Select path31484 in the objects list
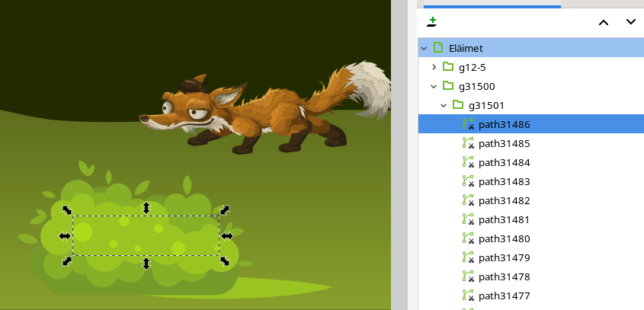This screenshot has width=644, height=310. point(531,162)
